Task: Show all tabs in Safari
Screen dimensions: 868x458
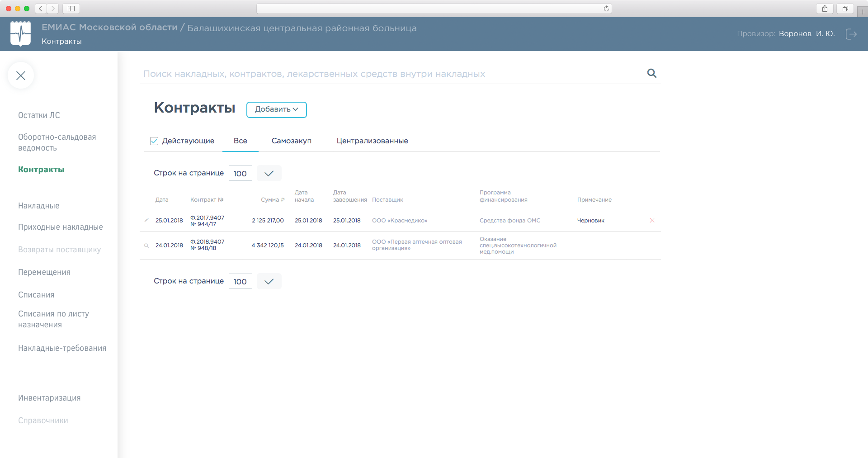Action: [x=845, y=9]
